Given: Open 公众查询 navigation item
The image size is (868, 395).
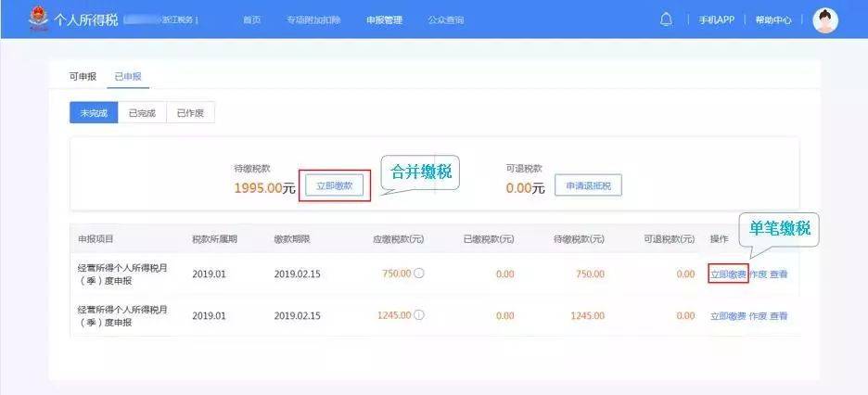Looking at the screenshot, I should point(446,19).
